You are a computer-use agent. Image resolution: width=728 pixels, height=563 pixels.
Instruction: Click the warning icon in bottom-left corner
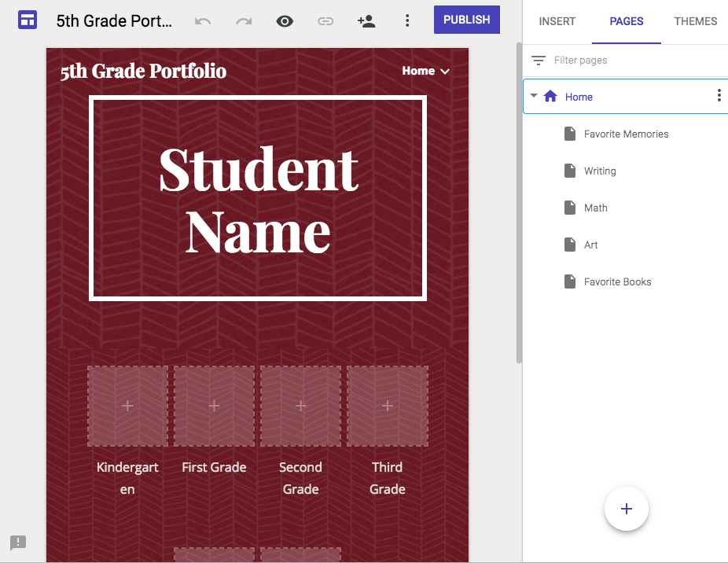tap(18, 543)
